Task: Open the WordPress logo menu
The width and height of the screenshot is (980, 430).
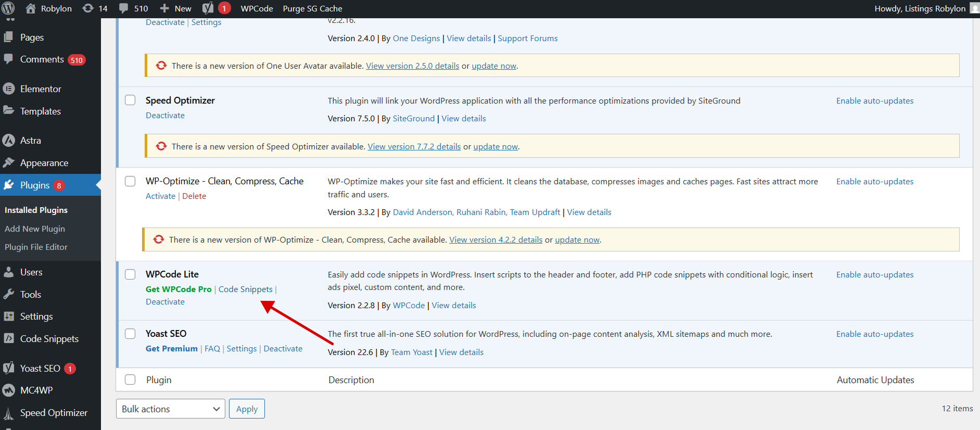Action: coord(8,8)
